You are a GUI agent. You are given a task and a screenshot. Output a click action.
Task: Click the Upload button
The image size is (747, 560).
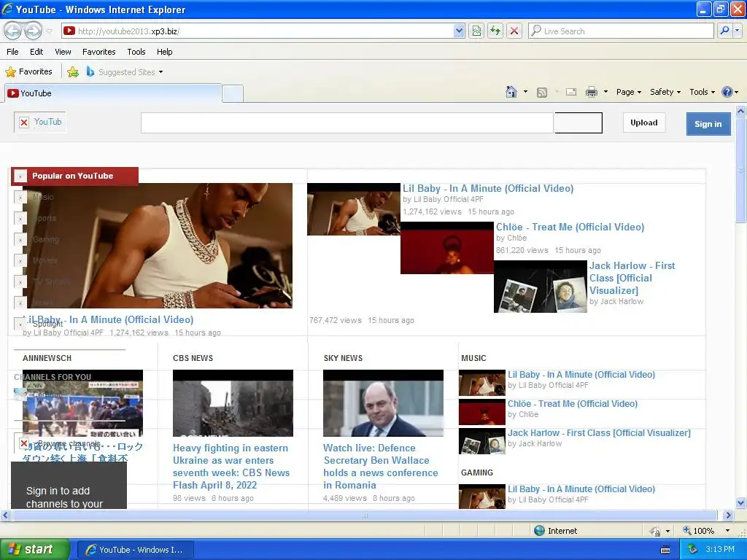(644, 122)
